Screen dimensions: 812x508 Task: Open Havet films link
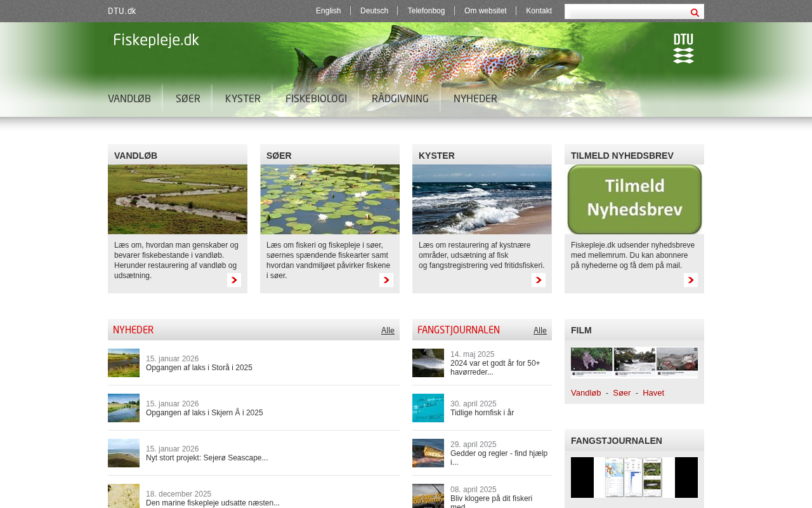653,393
